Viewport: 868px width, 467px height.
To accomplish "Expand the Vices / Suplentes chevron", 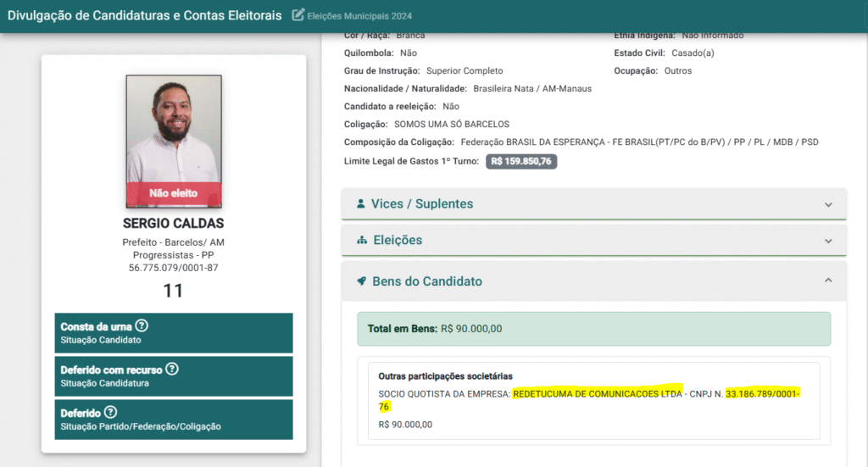I will tap(828, 204).
